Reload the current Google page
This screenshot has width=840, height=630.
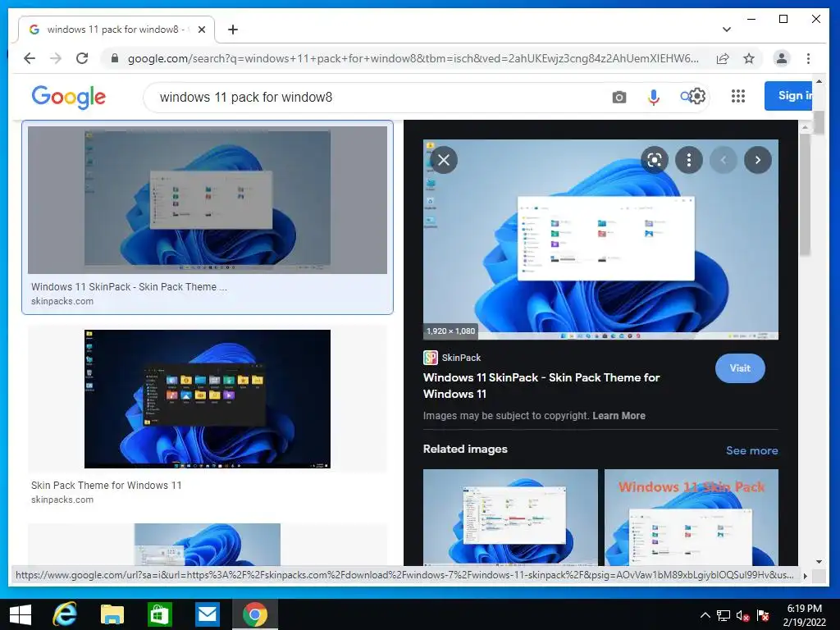tap(82, 58)
